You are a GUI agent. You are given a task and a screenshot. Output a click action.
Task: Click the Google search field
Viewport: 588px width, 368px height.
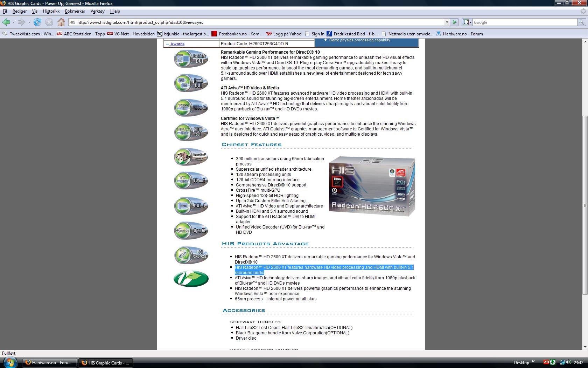point(525,22)
